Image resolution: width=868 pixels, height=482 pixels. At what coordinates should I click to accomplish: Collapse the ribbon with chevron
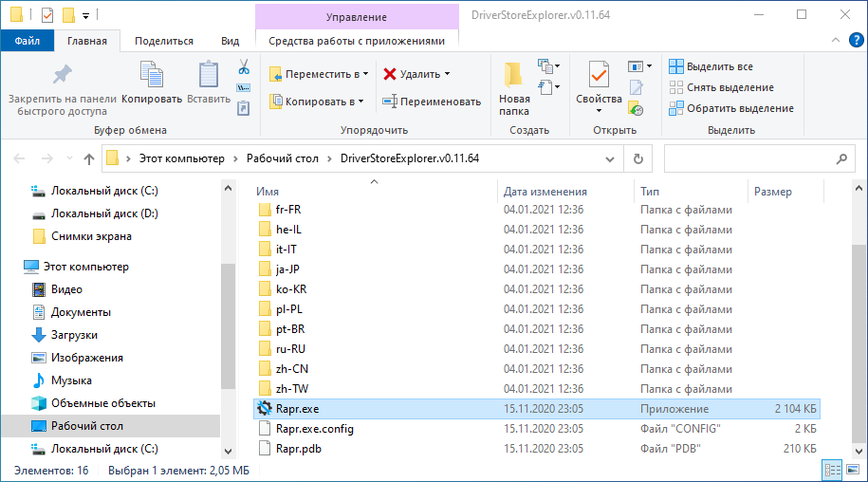[836, 40]
